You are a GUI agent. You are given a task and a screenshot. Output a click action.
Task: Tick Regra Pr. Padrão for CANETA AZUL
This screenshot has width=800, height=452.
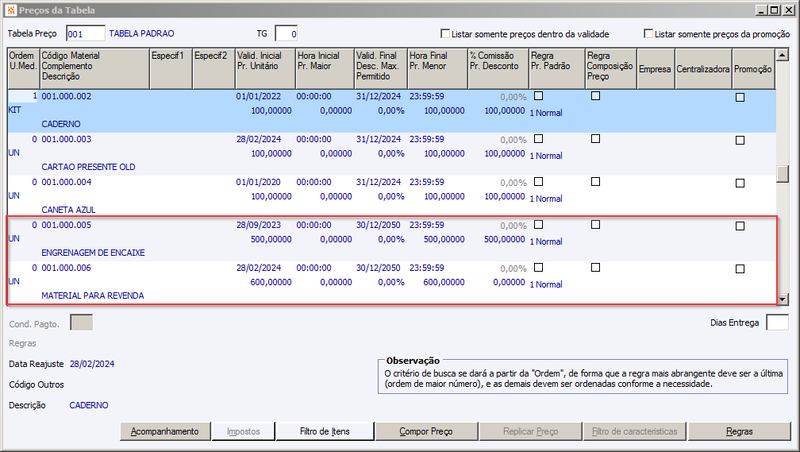pyautogui.click(x=538, y=182)
